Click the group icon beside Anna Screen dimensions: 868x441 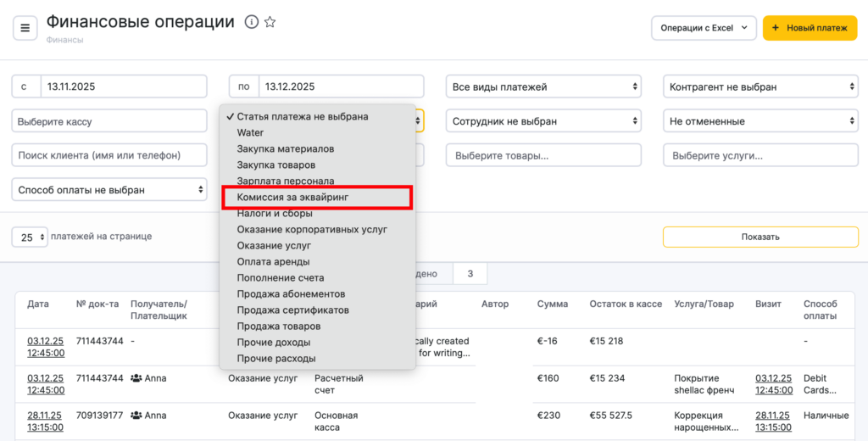click(x=136, y=378)
